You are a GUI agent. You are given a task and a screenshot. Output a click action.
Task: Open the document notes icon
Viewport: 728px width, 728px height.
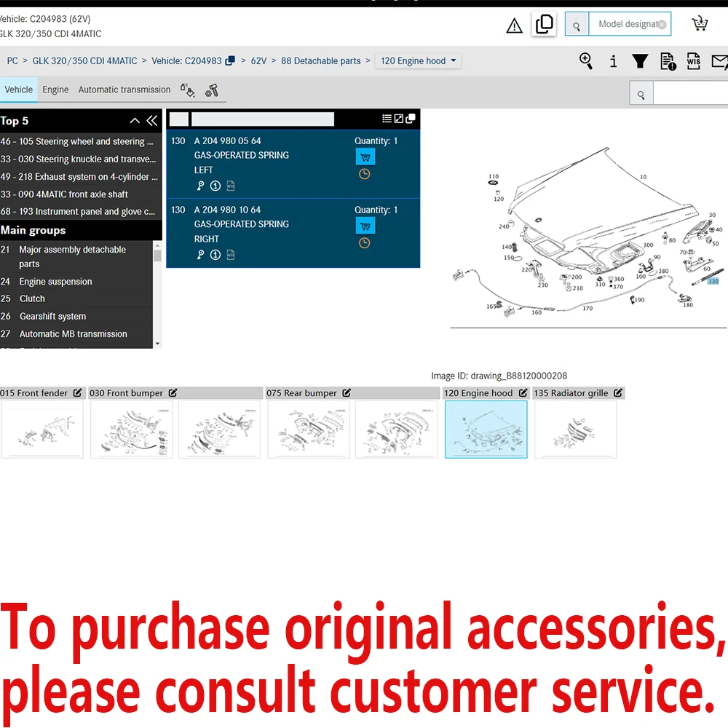[x=668, y=61]
